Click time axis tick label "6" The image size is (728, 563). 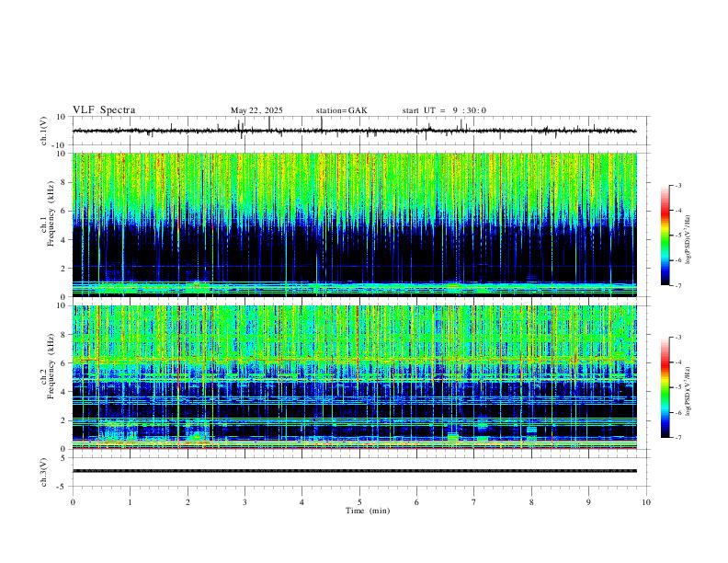pos(416,502)
